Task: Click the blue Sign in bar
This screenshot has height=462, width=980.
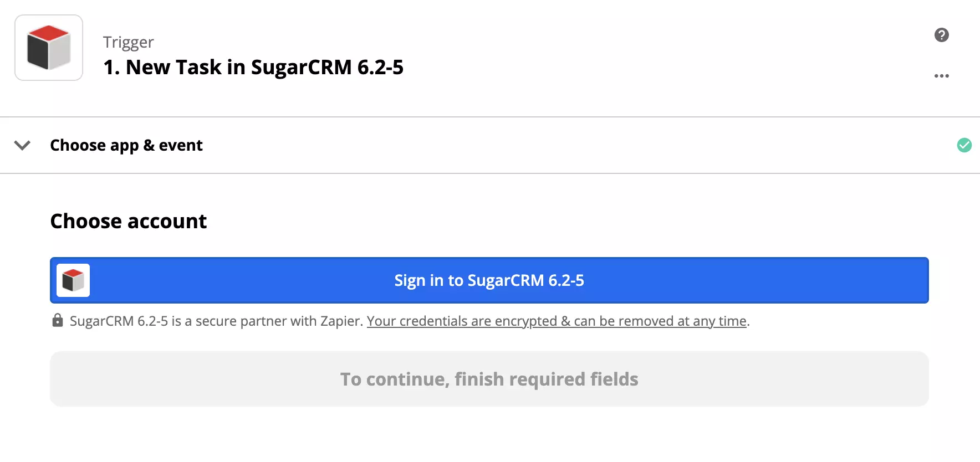Action: point(488,280)
